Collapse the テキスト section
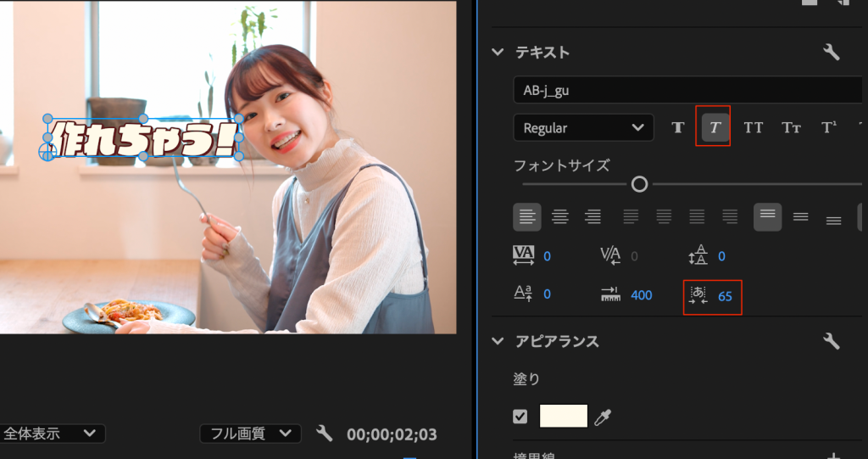868x459 pixels. point(498,53)
